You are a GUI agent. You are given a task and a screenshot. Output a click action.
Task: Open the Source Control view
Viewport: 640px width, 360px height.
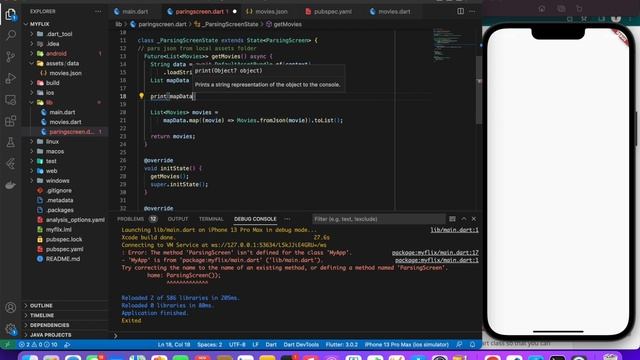11,57
